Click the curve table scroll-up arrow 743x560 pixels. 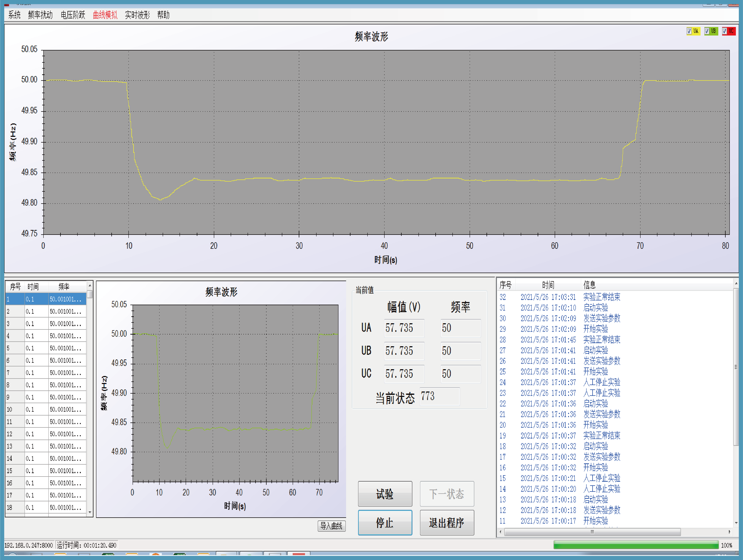tap(90, 285)
